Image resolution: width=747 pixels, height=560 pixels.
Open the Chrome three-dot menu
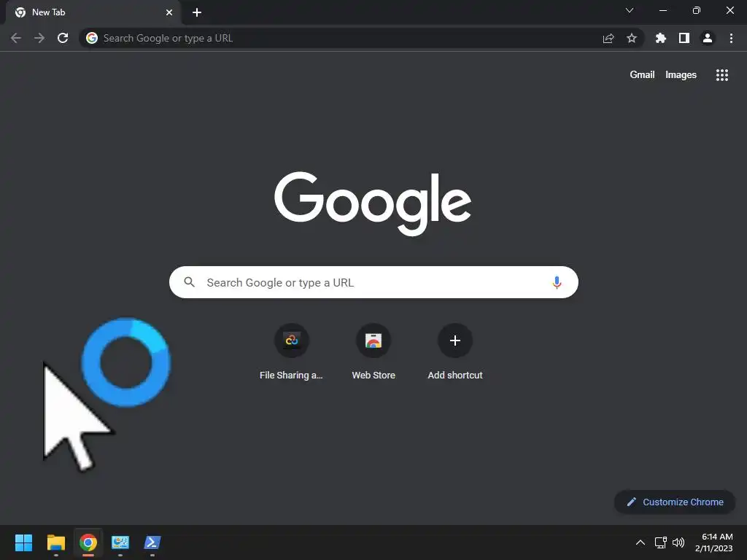731,38
